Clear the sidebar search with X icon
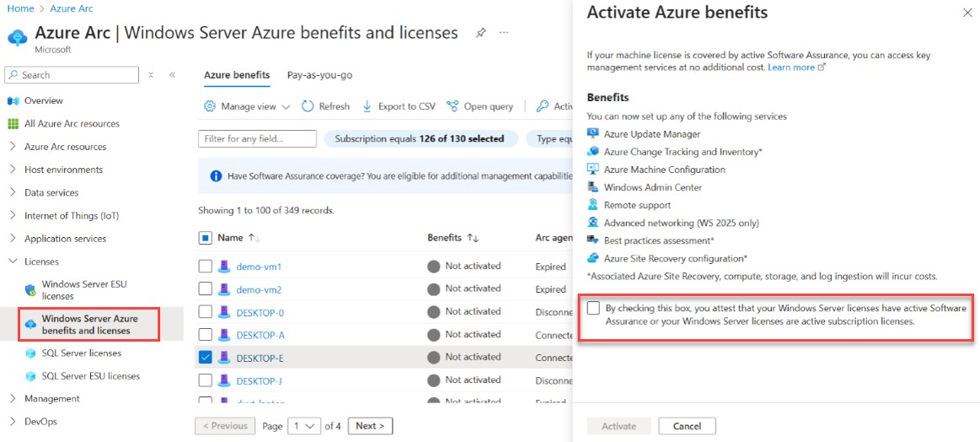Viewport: 980px width, 442px height. [151, 75]
